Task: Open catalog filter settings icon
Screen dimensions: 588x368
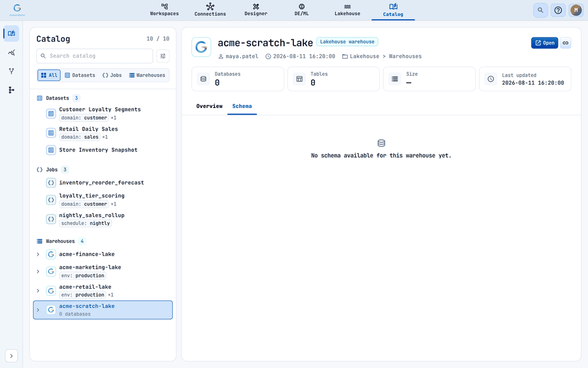Action: point(163,56)
